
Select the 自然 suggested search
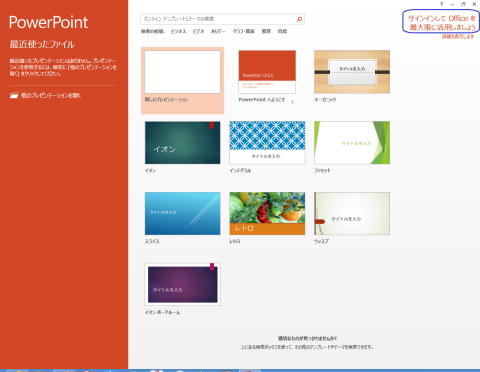tap(282, 31)
